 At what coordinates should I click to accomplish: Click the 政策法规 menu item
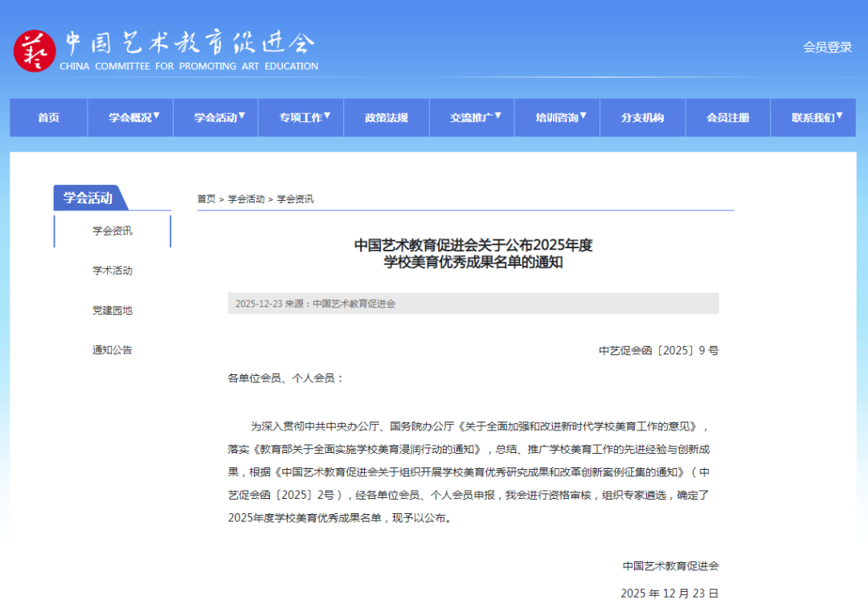[387, 117]
